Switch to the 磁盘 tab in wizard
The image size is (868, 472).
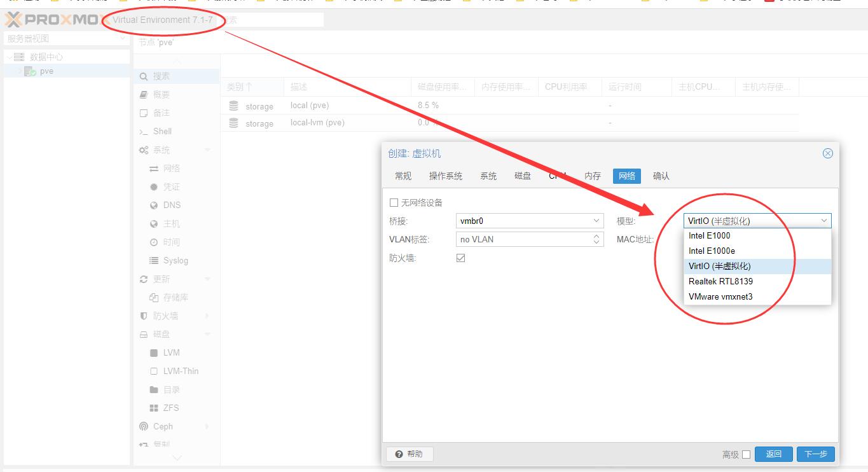(x=522, y=176)
